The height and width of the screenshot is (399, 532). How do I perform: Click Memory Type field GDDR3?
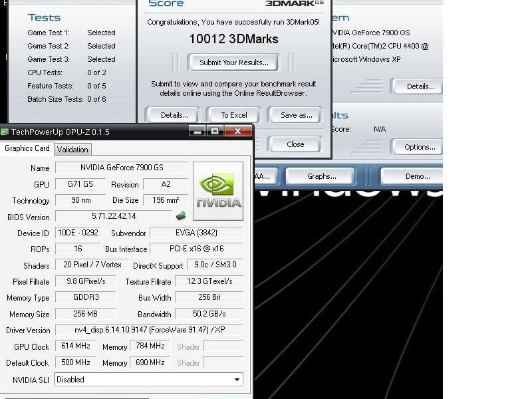coord(86,297)
